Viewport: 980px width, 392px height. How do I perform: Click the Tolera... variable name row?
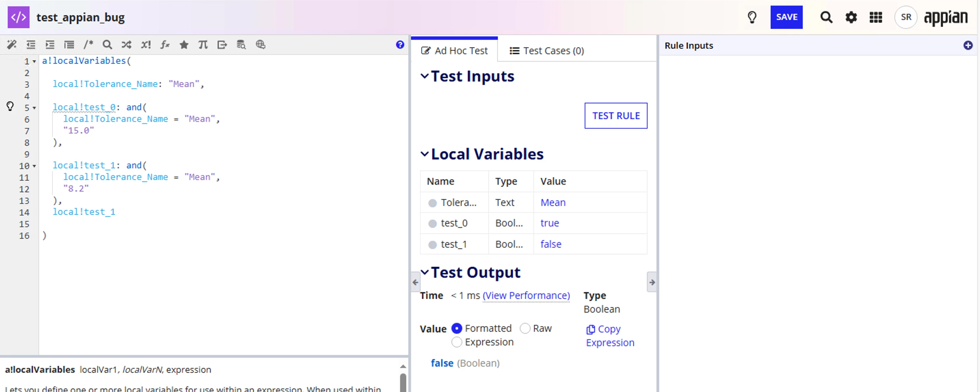[459, 202]
